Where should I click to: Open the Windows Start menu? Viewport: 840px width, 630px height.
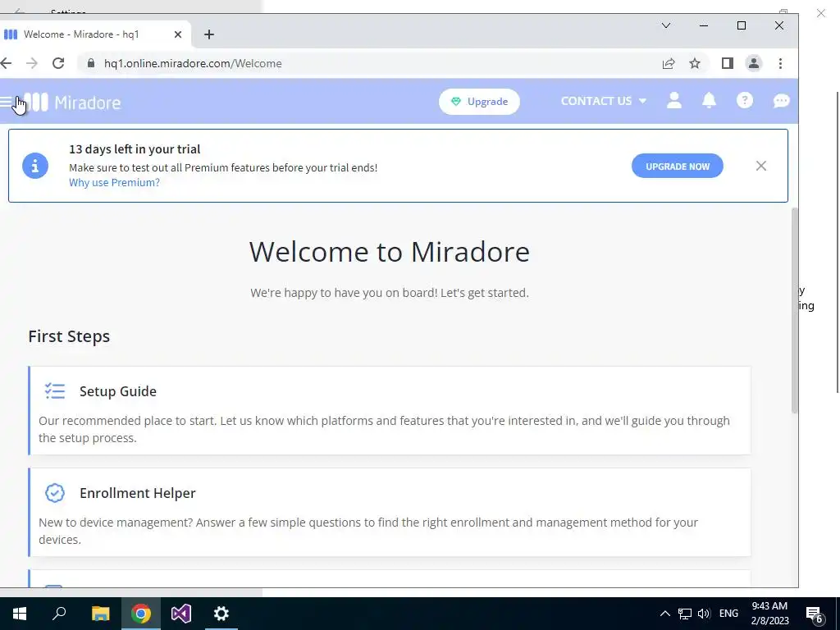pos(20,614)
